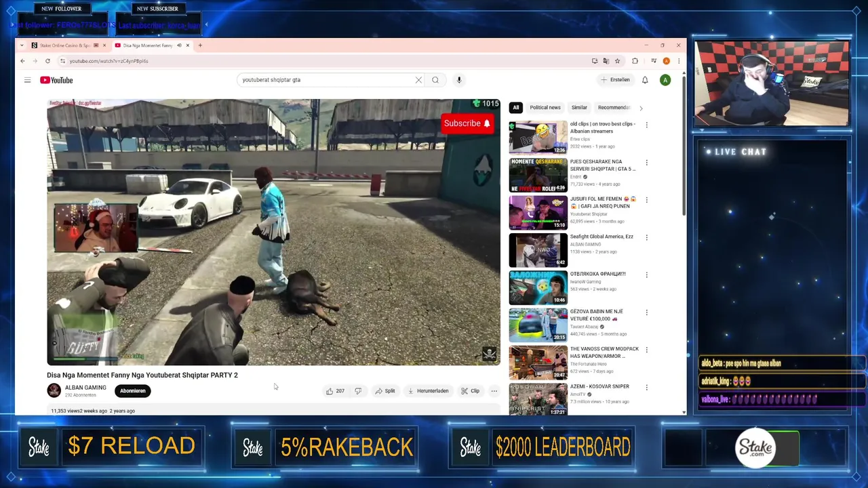Image resolution: width=868 pixels, height=488 pixels.
Task: Open the tab search dropdown arrow
Action: pos(22,45)
